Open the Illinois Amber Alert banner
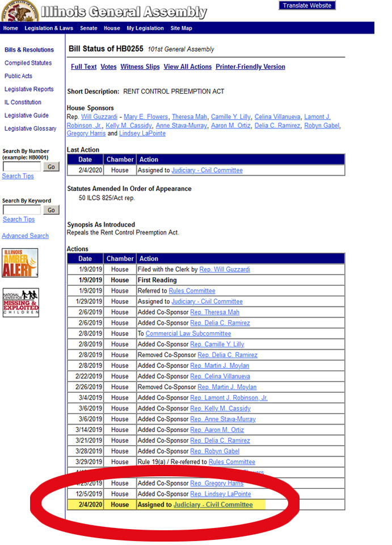 point(20,263)
